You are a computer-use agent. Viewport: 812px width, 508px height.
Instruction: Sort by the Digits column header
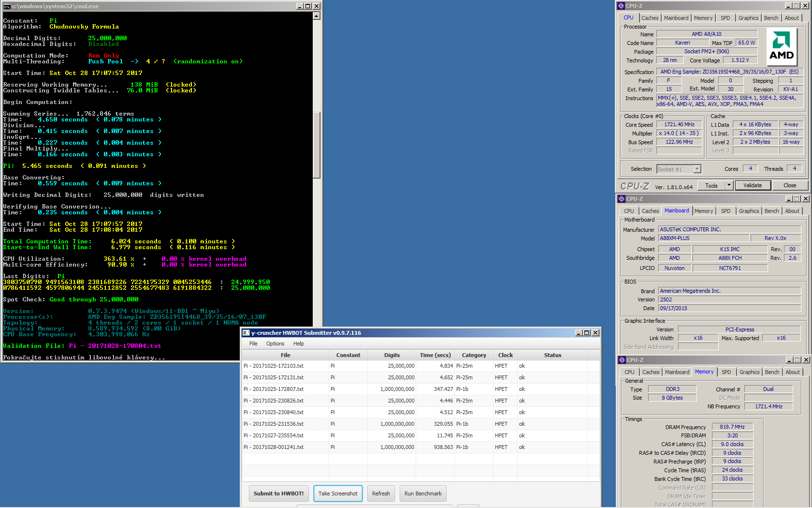392,355
